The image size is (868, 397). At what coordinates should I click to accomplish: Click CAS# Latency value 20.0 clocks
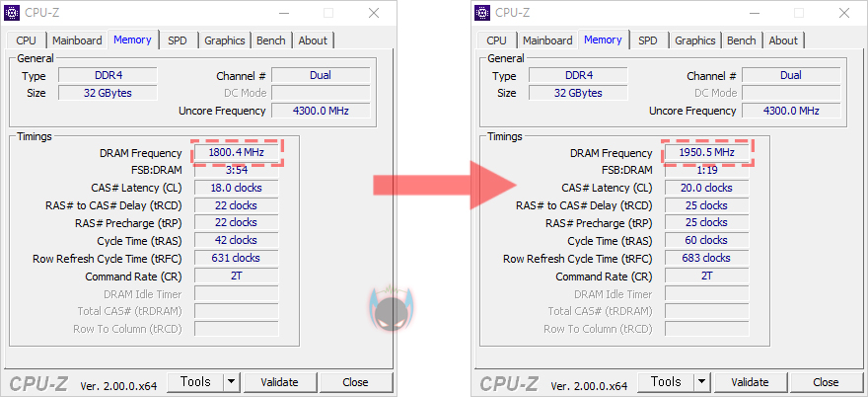(707, 188)
